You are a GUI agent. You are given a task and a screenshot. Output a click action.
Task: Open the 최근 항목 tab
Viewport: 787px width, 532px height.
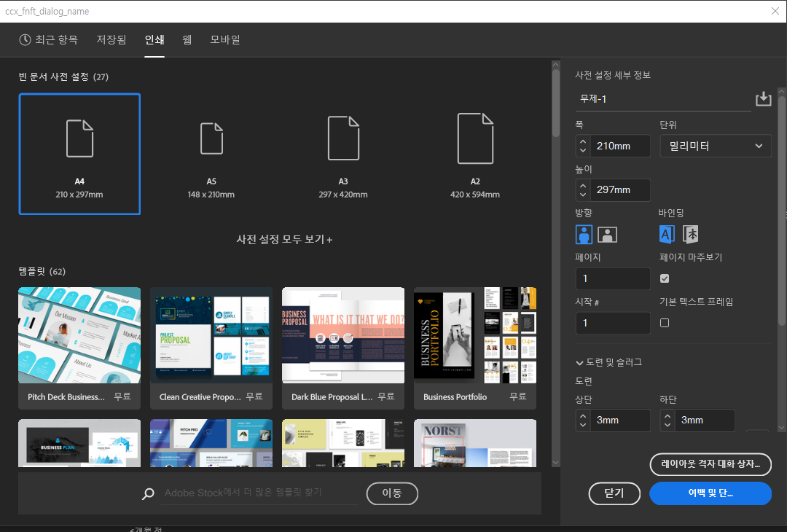(48, 39)
